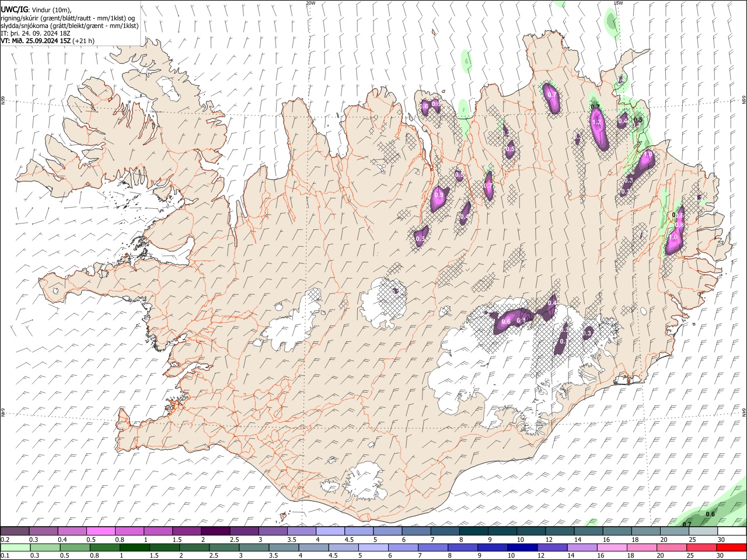
Task: Click the 'IT: þri. 24. 09. 2024 18Z' line
Action: point(35,33)
